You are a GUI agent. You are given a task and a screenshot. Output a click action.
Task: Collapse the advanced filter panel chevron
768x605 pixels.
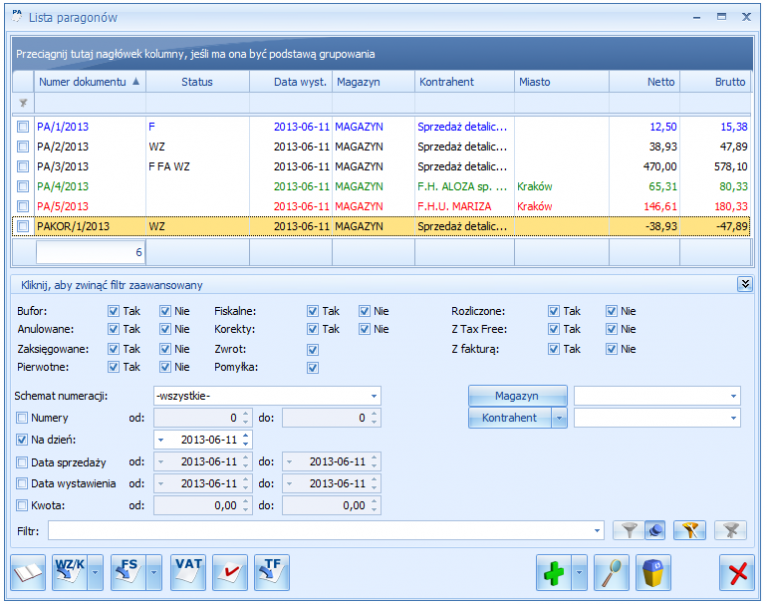click(745, 284)
